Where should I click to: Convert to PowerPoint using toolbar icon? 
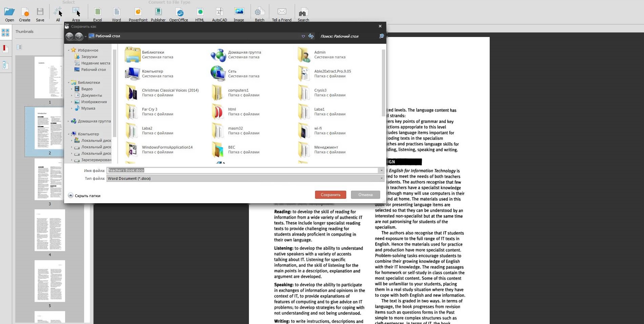(x=138, y=14)
